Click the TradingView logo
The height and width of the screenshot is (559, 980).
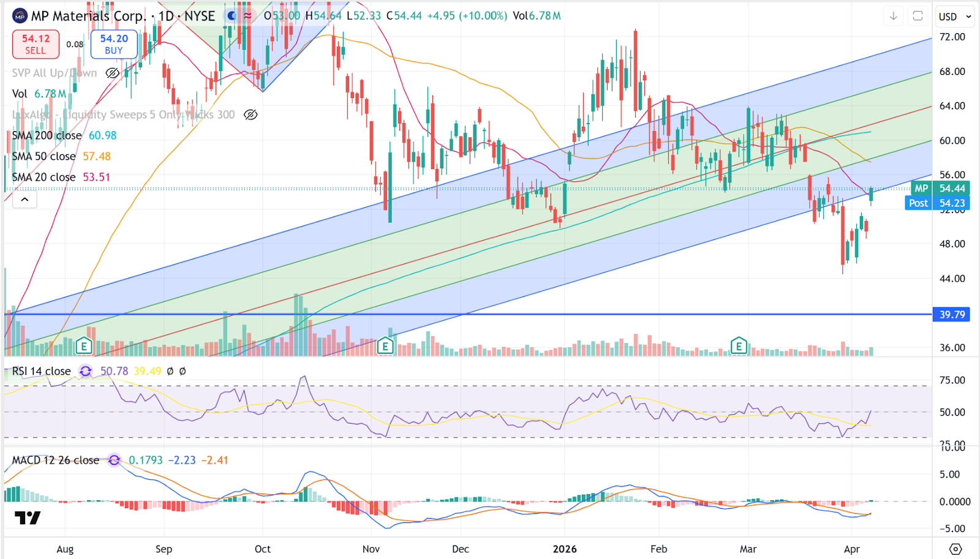pyautogui.click(x=28, y=518)
